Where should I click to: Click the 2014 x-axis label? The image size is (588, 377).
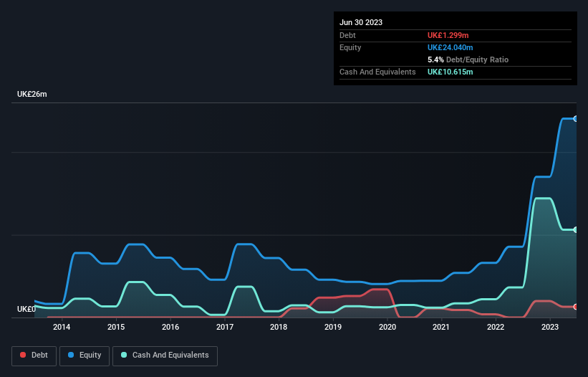point(62,327)
